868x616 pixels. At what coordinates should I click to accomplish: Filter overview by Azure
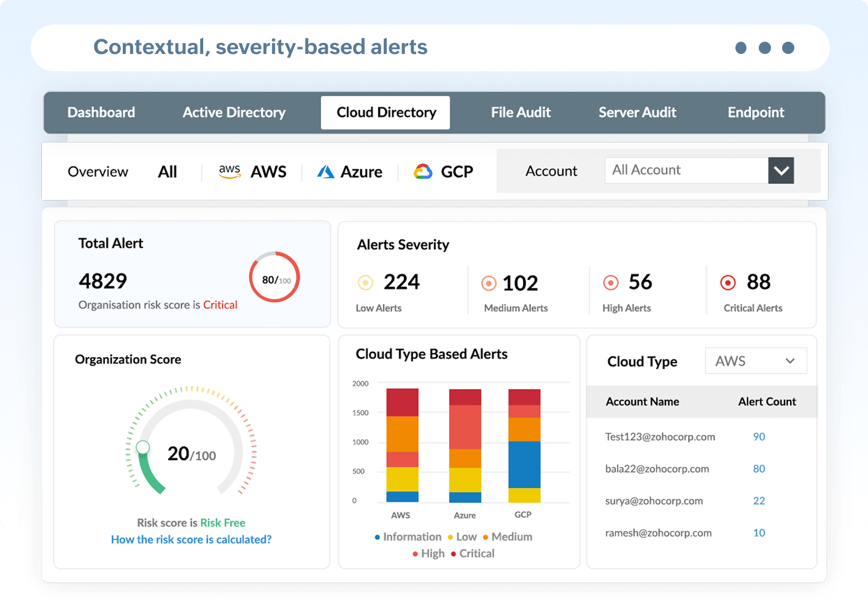[x=350, y=172]
